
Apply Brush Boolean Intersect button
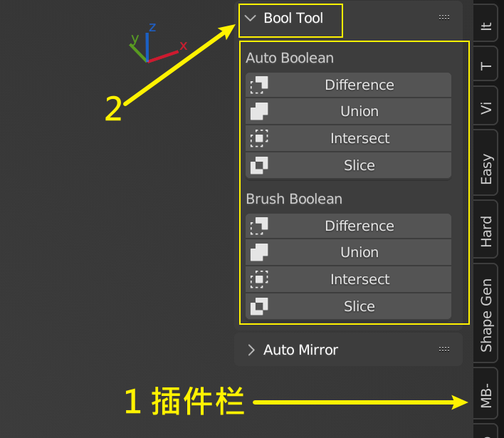(348, 279)
